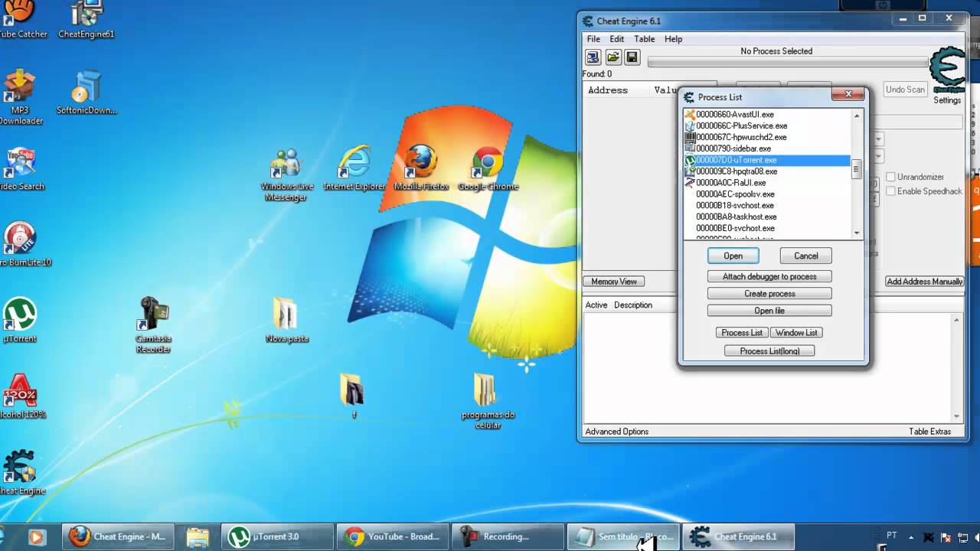Image resolution: width=980 pixels, height=551 pixels.
Task: Open programas do celular folder
Action: (x=488, y=402)
